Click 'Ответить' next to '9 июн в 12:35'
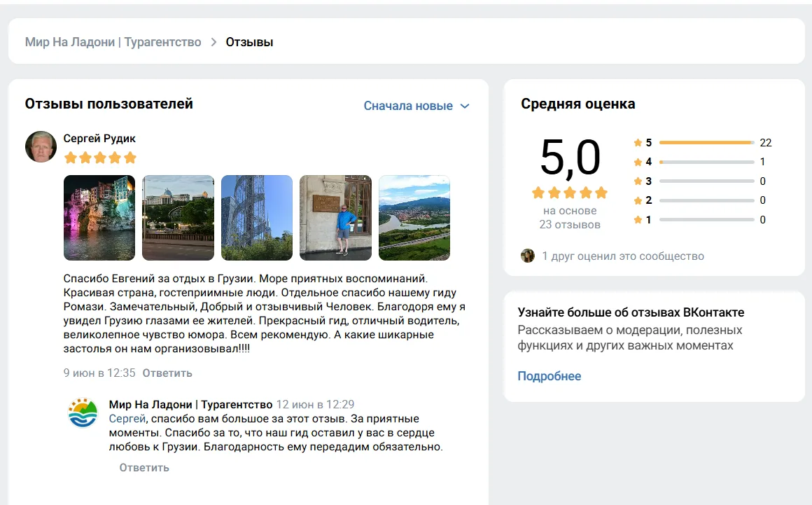This screenshot has width=812, height=505. pos(167,373)
